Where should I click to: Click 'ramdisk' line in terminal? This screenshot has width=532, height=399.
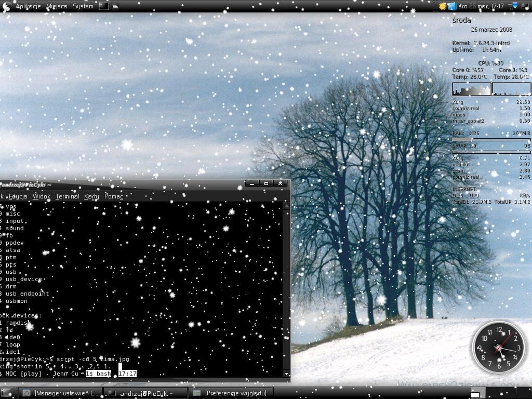click(x=18, y=323)
